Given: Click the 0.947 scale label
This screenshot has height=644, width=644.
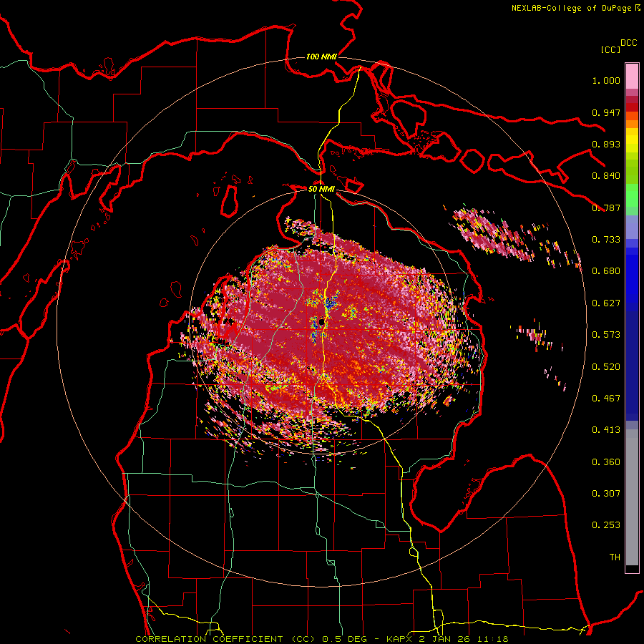Looking at the screenshot, I should click(606, 112).
